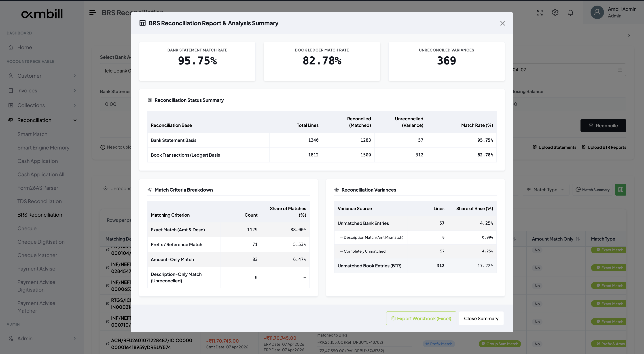
Task: Click Unmatched Bank Entries row
Action: click(x=415, y=223)
